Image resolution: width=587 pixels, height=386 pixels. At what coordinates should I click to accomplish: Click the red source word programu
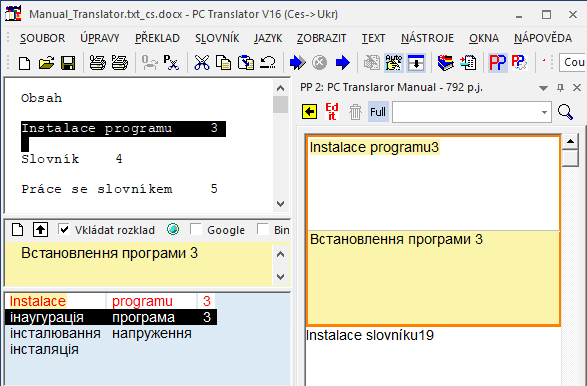pyautogui.click(x=142, y=301)
